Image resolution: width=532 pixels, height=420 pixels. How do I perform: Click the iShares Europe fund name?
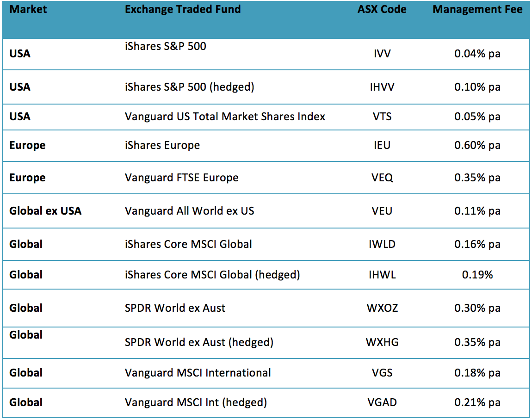coord(162,145)
